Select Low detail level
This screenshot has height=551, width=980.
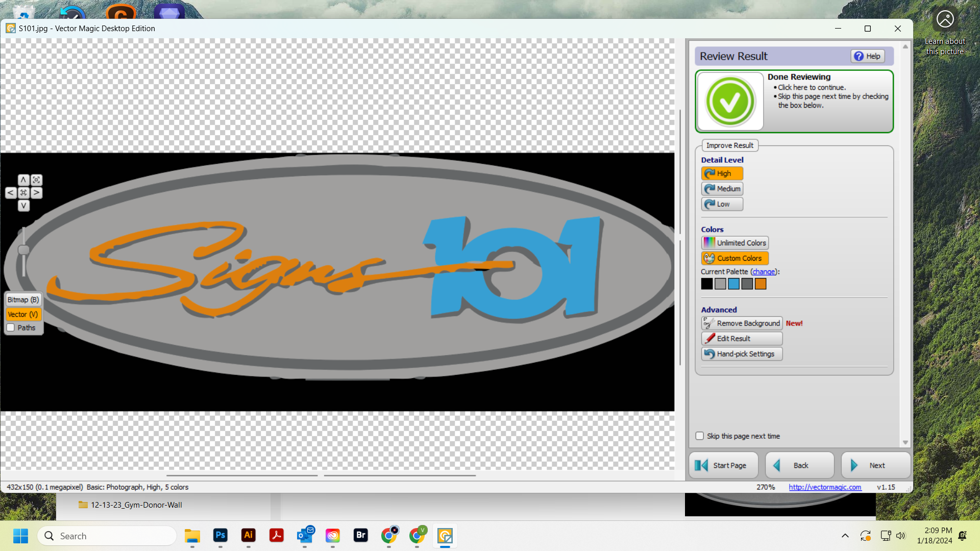(x=722, y=204)
